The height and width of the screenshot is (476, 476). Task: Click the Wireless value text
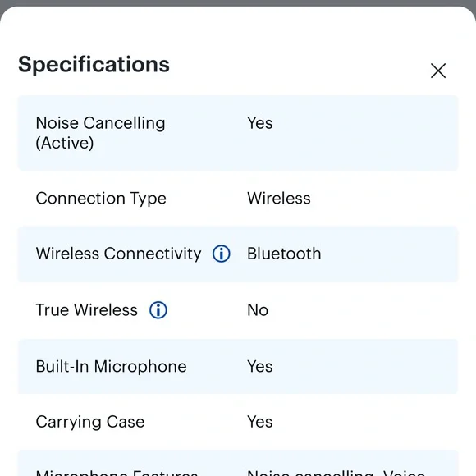tap(279, 199)
